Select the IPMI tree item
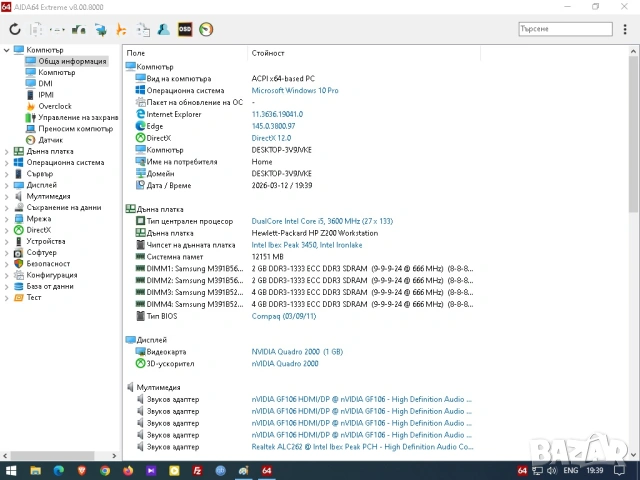This screenshot has height=480, width=640. pos(46,95)
